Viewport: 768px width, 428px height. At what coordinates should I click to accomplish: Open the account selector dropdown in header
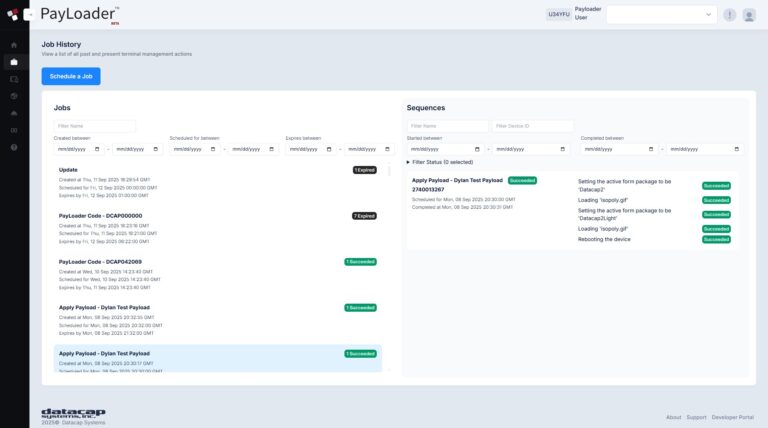pyautogui.click(x=662, y=15)
